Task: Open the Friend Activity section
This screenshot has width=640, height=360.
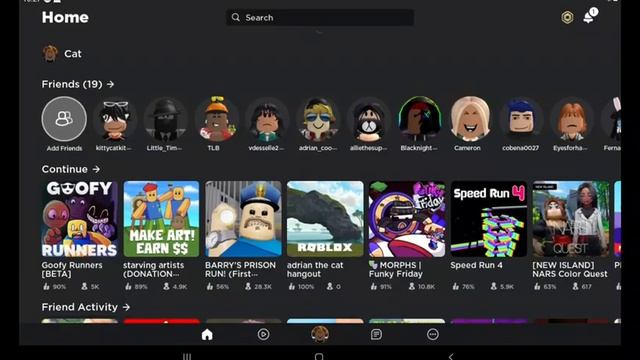Action: [86, 307]
